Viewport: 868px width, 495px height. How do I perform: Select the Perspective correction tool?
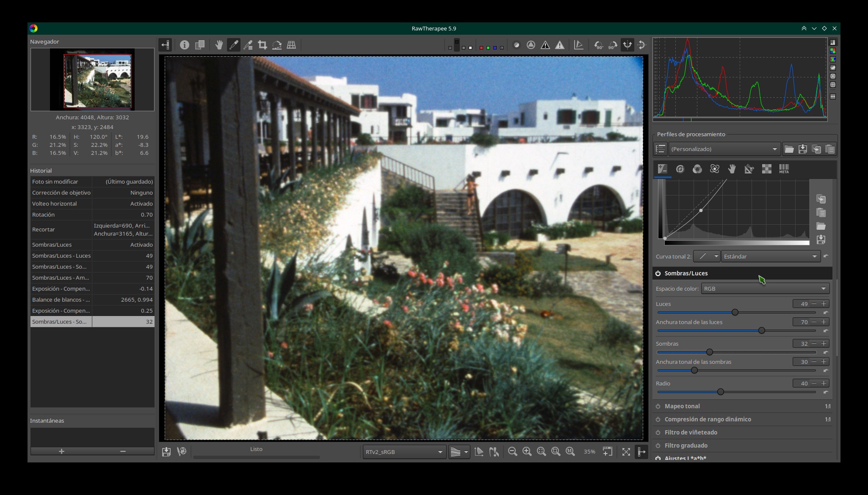click(x=291, y=45)
